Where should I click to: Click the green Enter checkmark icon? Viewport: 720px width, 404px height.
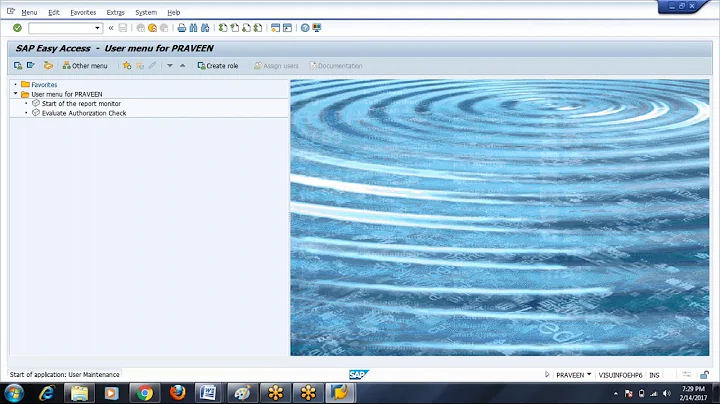(17, 28)
